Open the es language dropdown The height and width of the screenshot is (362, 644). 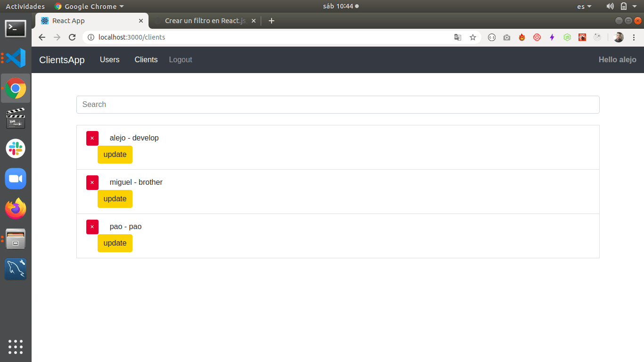click(x=584, y=7)
